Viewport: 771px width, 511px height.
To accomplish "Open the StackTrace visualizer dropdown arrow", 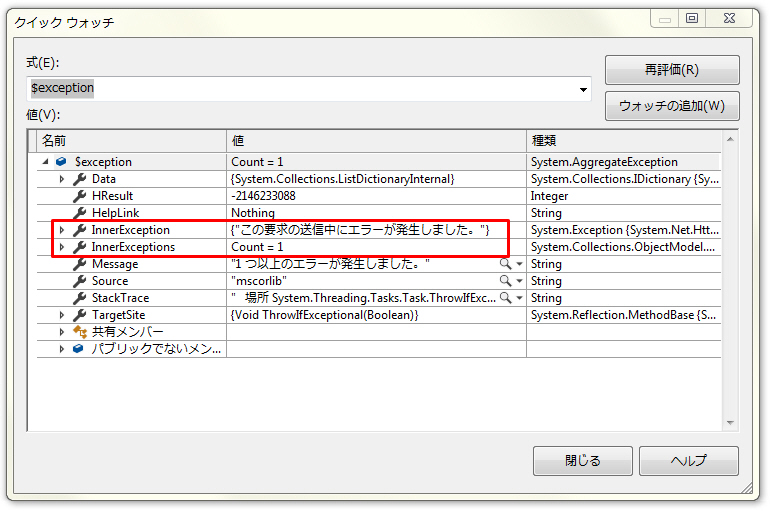I will [520, 298].
